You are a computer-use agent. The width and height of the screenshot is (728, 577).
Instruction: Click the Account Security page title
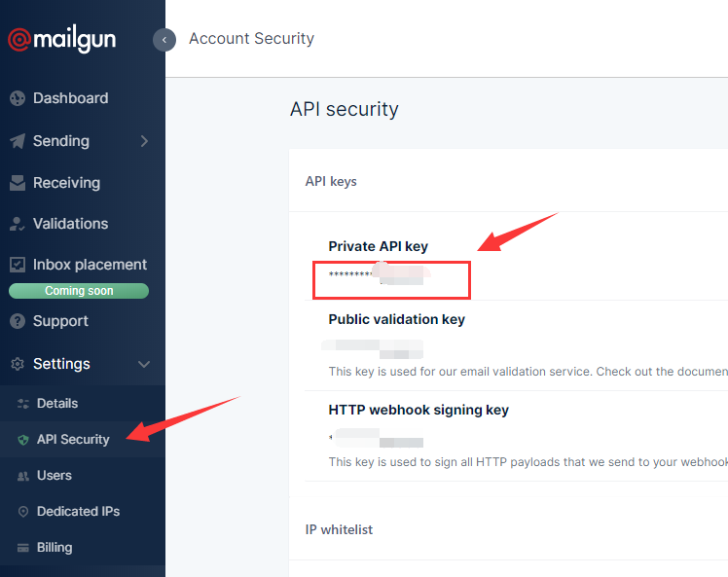coord(251,39)
